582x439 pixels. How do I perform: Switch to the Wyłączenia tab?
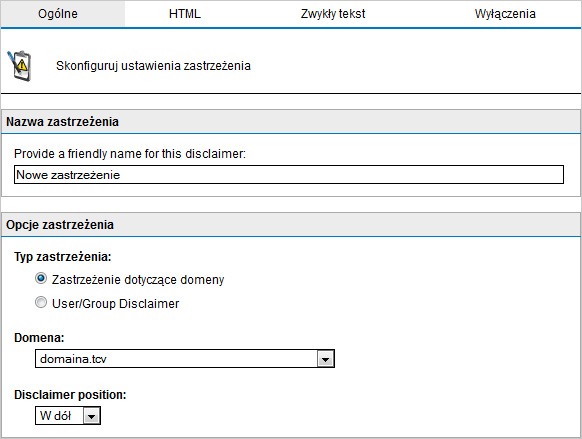[x=505, y=14]
